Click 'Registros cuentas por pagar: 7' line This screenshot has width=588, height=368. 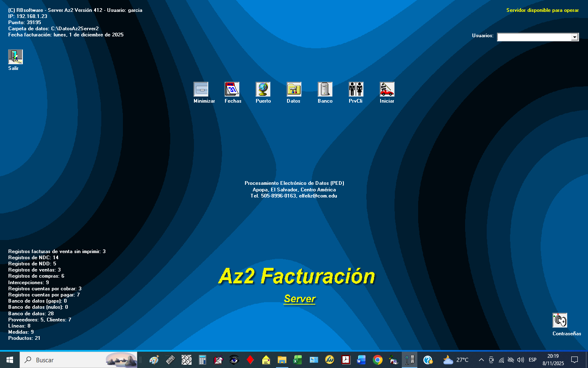point(44,295)
